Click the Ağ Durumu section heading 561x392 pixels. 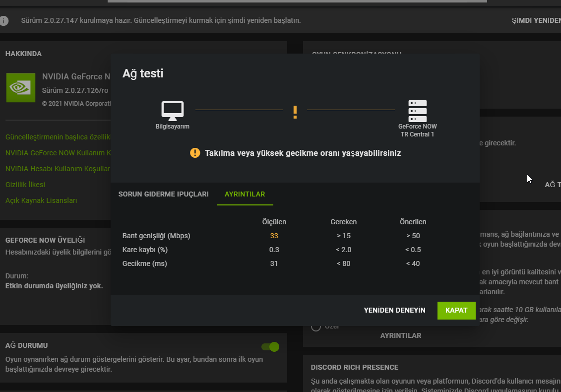tap(26, 345)
